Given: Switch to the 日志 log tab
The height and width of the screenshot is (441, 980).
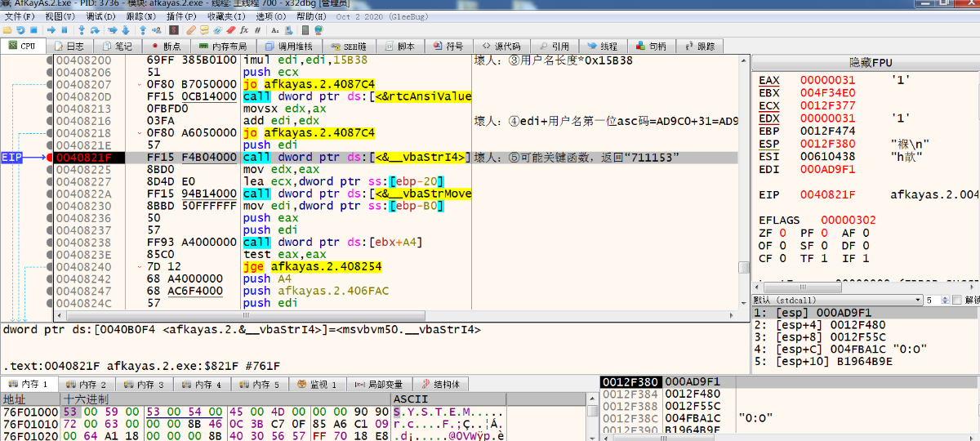Looking at the screenshot, I should tap(69, 47).
